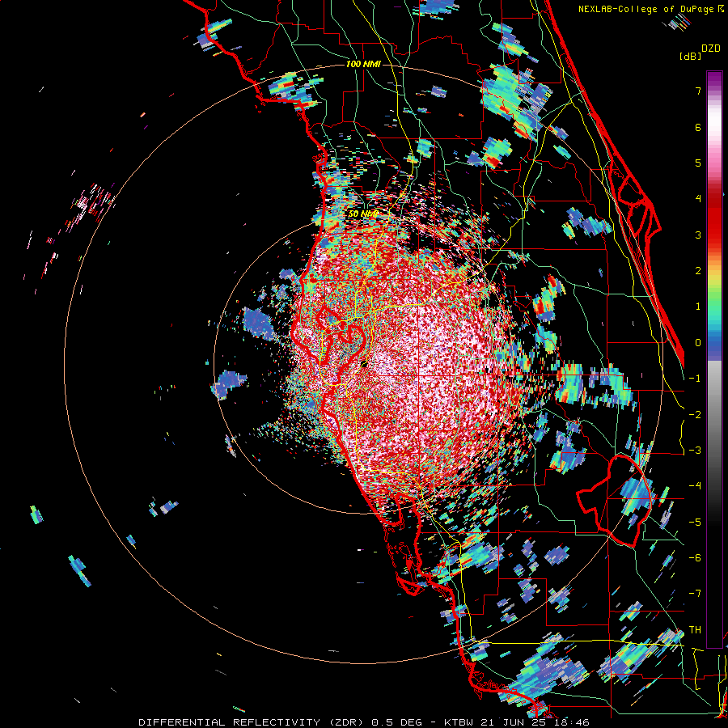This screenshot has width=728, height=728.
Task: Click the 0 dB tick on colorbar
Action: (698, 343)
